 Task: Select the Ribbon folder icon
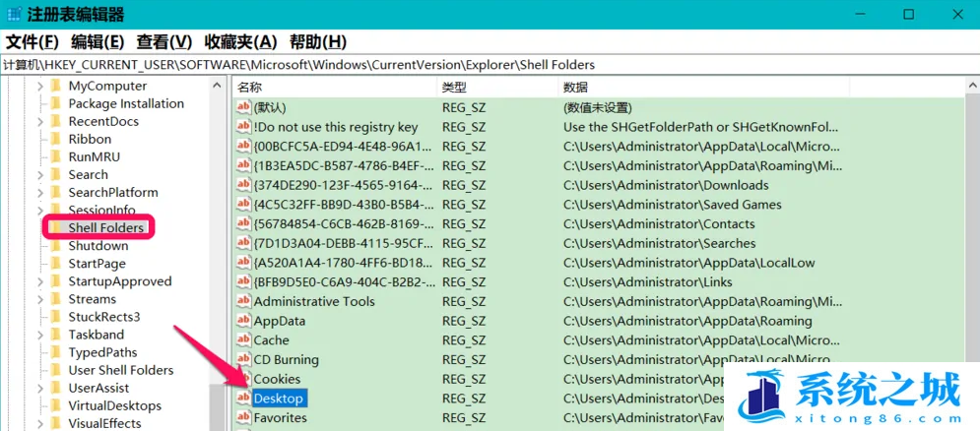(56, 140)
